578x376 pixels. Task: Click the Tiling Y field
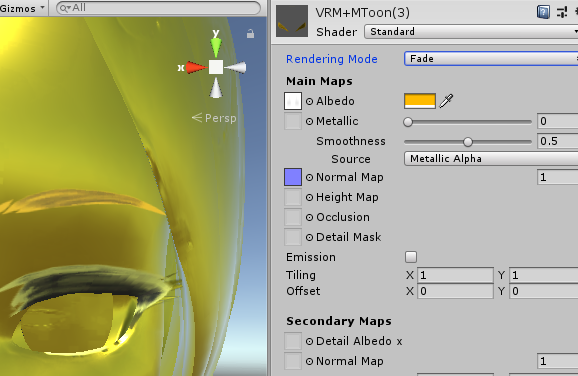tap(544, 275)
